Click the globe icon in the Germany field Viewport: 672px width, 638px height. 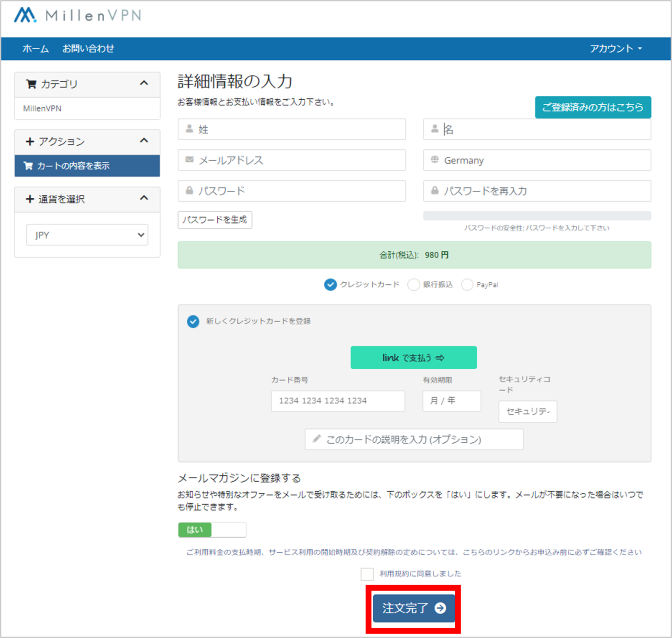(x=434, y=160)
